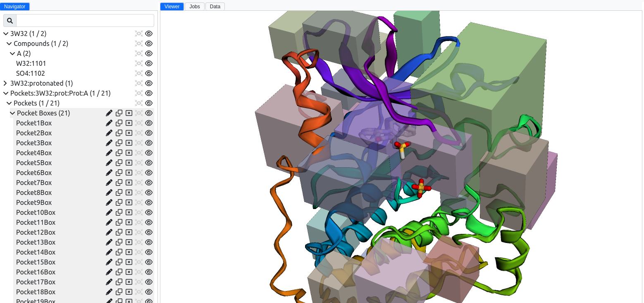Collapse the Pocket Boxes list
644x303 pixels.
click(x=12, y=113)
